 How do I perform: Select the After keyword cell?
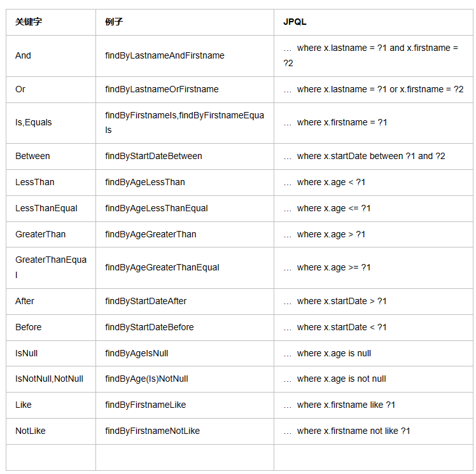[x=25, y=302]
